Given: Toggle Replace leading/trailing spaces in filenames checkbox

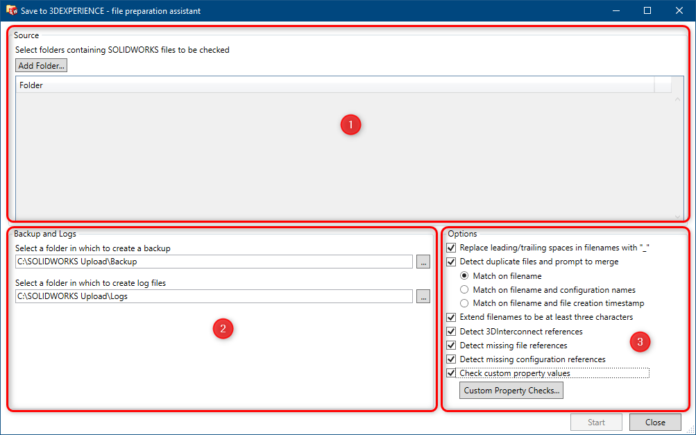Looking at the screenshot, I should point(451,248).
